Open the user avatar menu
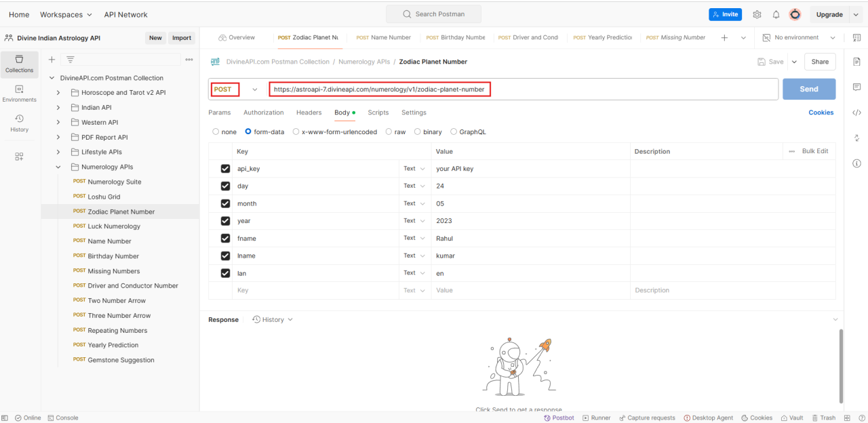This screenshot has width=868, height=423. pyautogui.click(x=795, y=14)
